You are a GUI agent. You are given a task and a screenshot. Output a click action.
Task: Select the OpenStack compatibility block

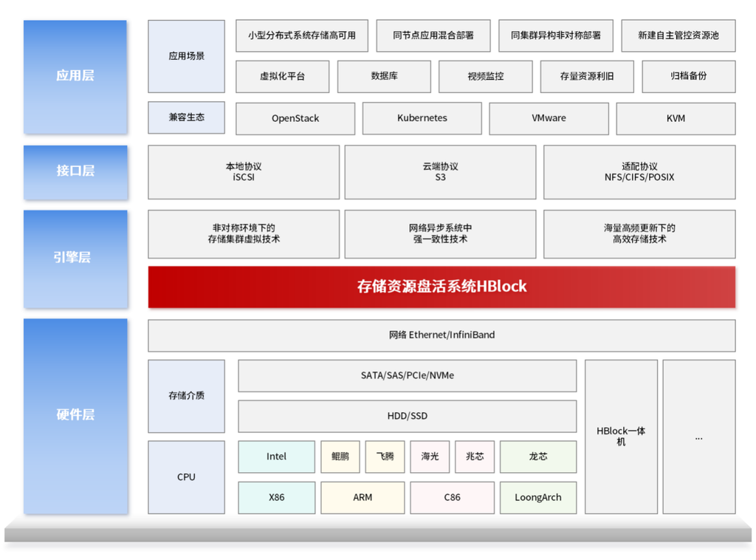tap(295, 118)
